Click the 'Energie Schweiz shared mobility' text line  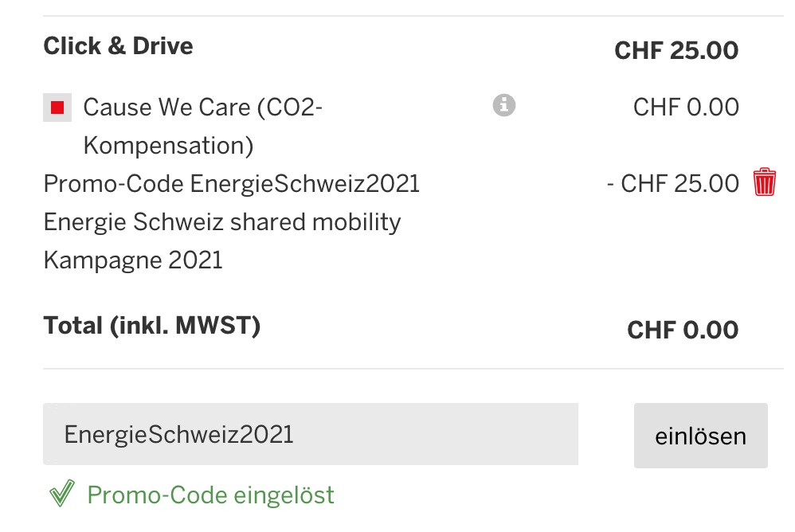(222, 222)
